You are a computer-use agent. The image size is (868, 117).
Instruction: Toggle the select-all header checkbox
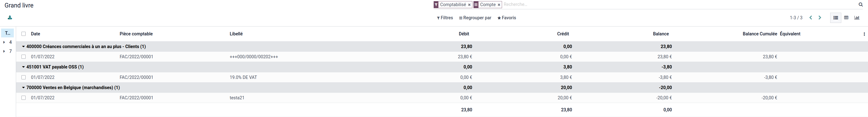(x=24, y=34)
